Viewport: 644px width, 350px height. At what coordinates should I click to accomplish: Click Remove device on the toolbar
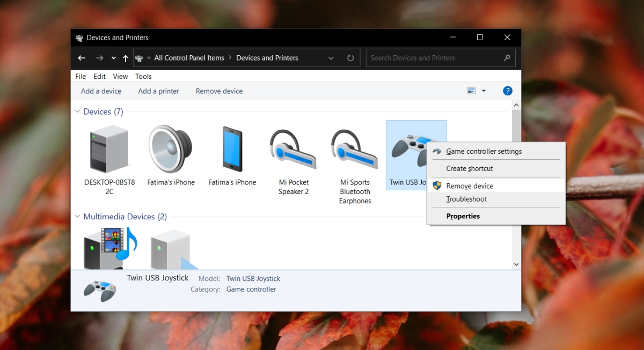pyautogui.click(x=219, y=91)
